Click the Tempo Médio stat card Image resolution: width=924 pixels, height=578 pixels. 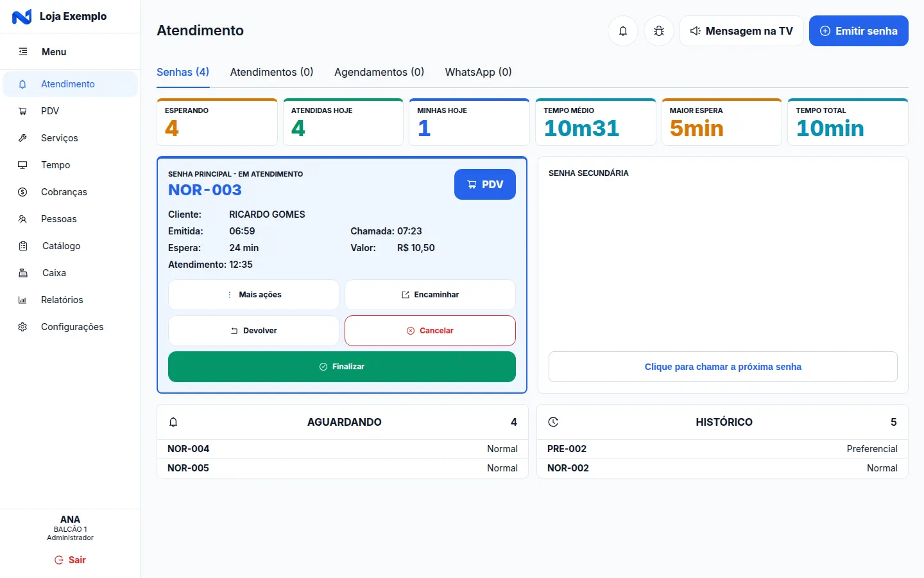point(595,122)
